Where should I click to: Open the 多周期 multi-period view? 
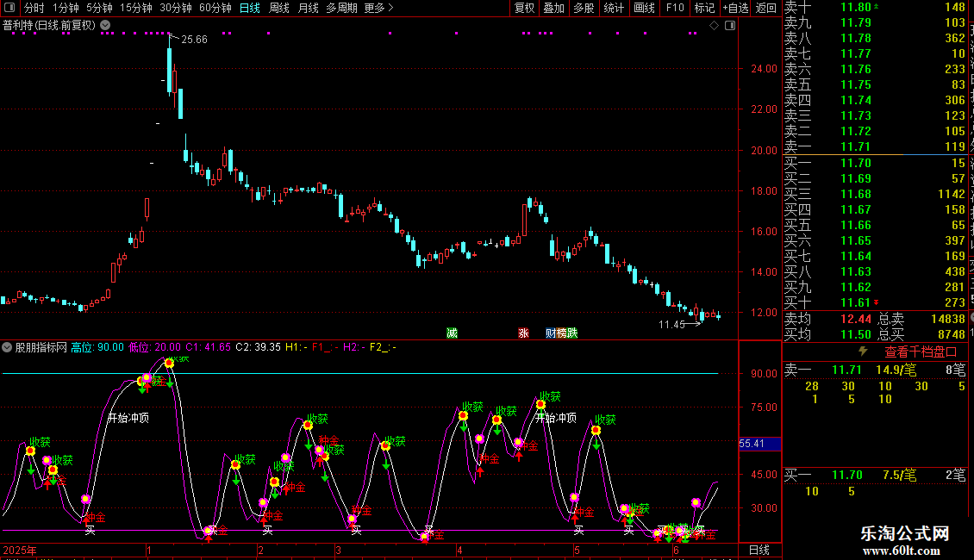pyautogui.click(x=341, y=8)
